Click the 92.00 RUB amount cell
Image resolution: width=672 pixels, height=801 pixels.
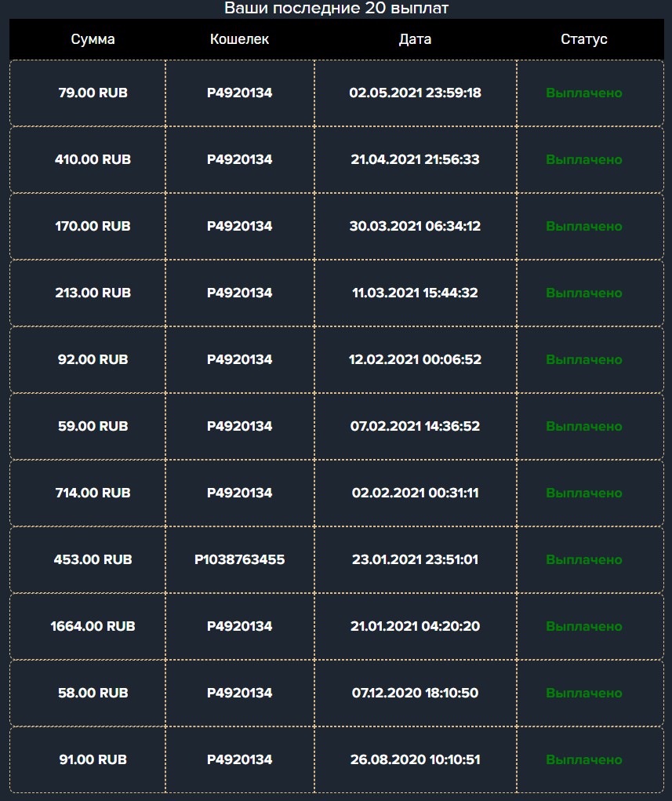click(x=88, y=359)
